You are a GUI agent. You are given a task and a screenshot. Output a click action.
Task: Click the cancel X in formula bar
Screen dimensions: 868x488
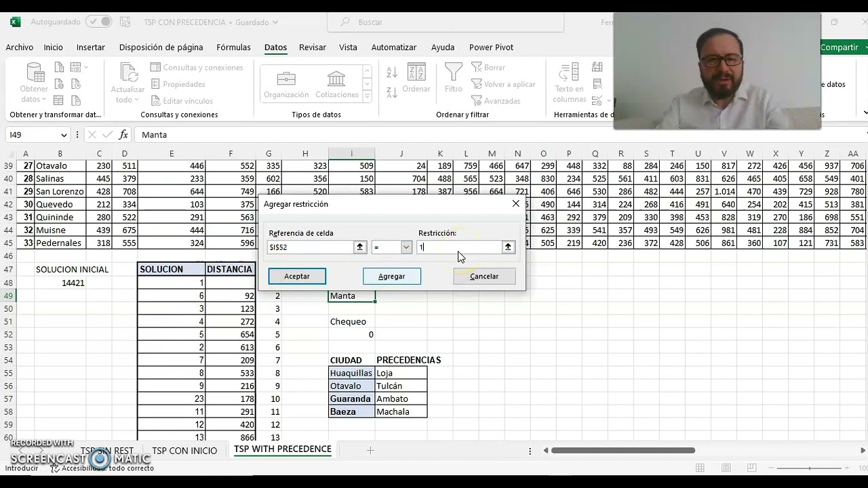coord(92,135)
